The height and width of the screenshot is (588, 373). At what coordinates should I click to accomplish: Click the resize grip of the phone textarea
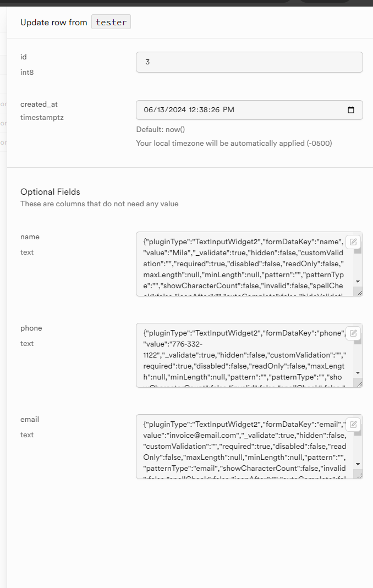click(359, 384)
